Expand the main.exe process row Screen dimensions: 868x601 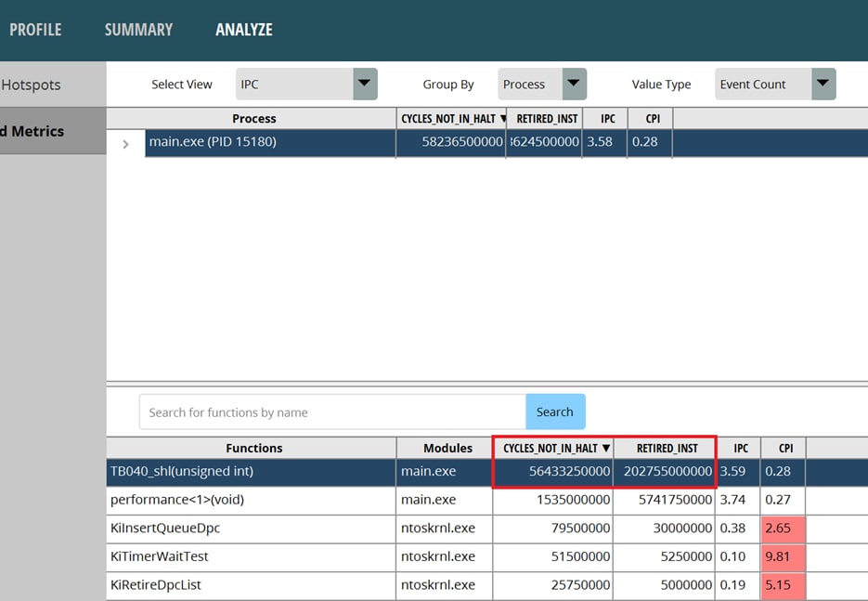[125, 143]
